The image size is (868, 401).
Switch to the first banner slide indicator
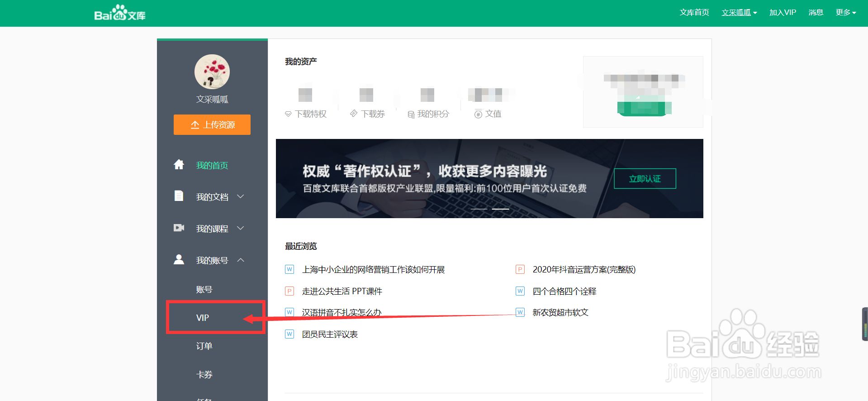pyautogui.click(x=479, y=209)
